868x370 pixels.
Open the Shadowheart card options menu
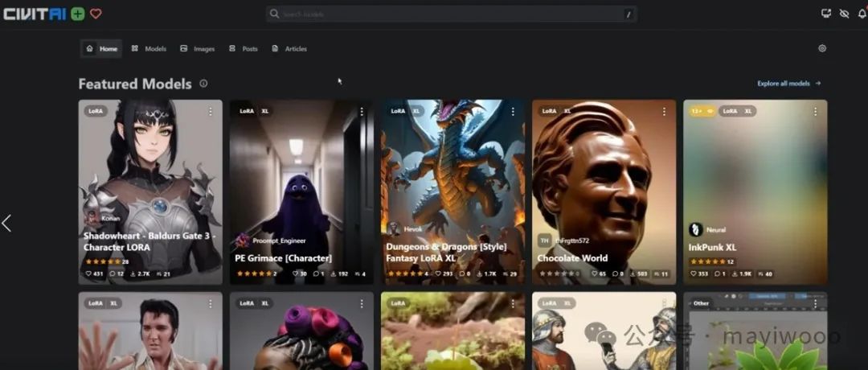[211, 111]
